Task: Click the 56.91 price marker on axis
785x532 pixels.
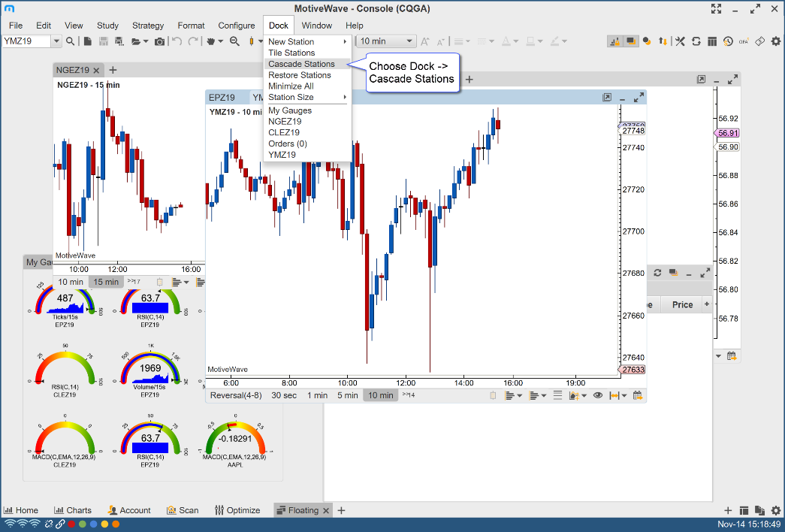Action: click(727, 133)
